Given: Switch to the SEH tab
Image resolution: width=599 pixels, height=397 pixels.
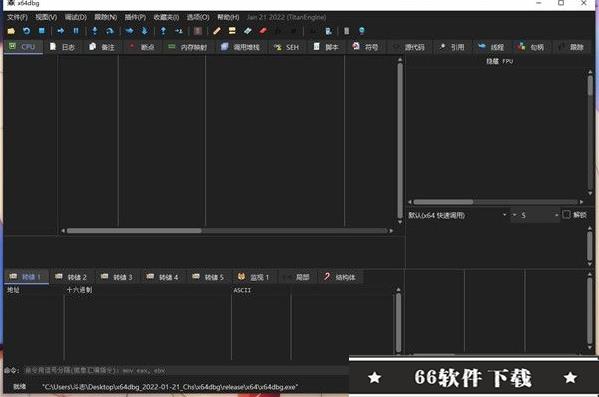Looking at the screenshot, I should (x=287, y=47).
